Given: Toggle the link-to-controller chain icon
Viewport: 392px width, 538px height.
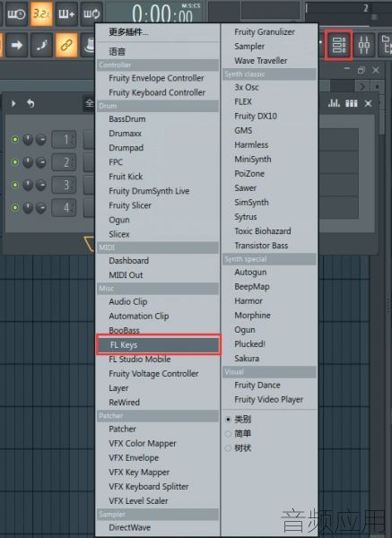Looking at the screenshot, I should pos(65,45).
